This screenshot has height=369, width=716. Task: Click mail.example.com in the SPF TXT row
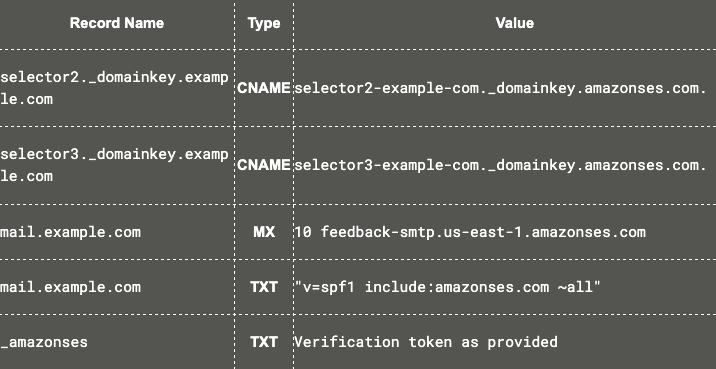(70, 287)
